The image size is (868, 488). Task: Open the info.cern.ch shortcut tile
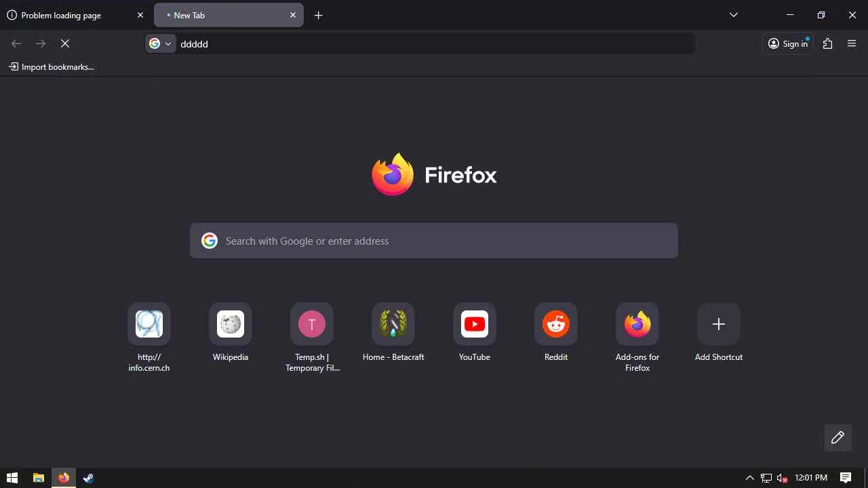point(149,324)
